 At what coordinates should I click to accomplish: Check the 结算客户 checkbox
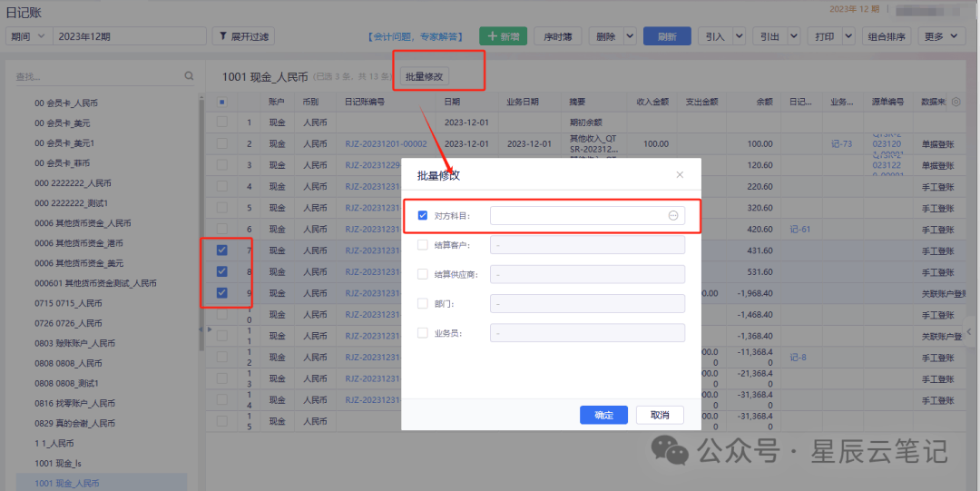coord(423,245)
